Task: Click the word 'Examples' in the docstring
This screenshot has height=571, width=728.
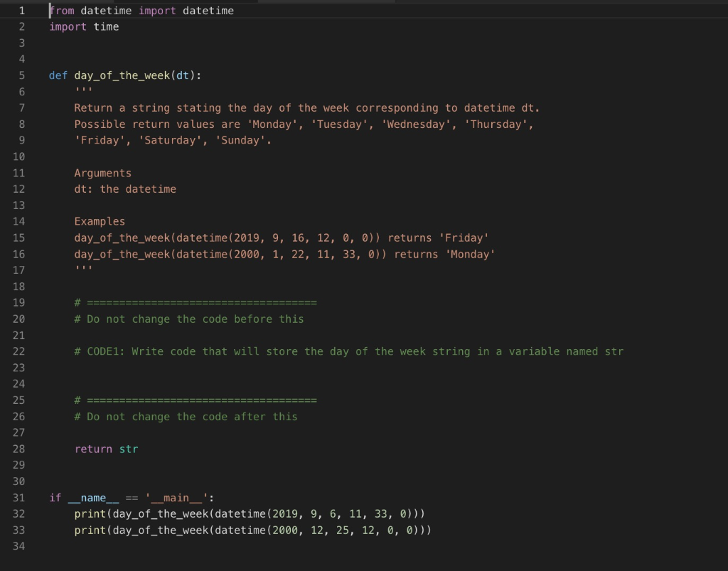Action: click(100, 222)
